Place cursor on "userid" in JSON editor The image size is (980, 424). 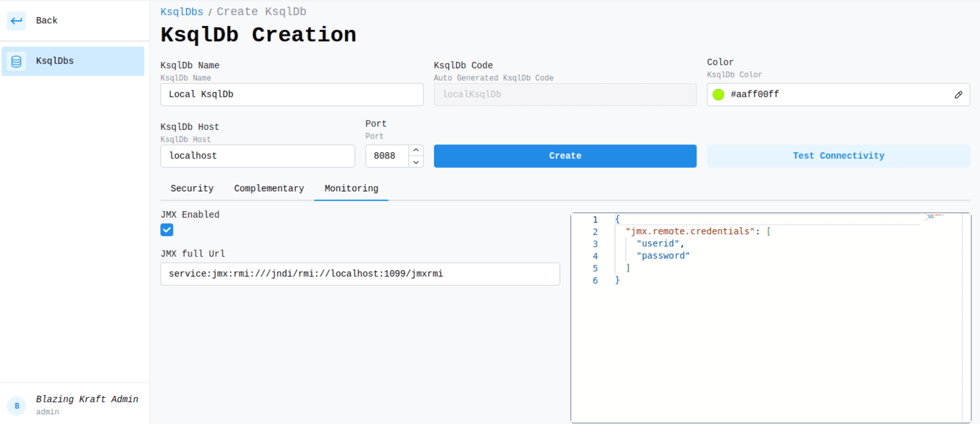coord(658,244)
